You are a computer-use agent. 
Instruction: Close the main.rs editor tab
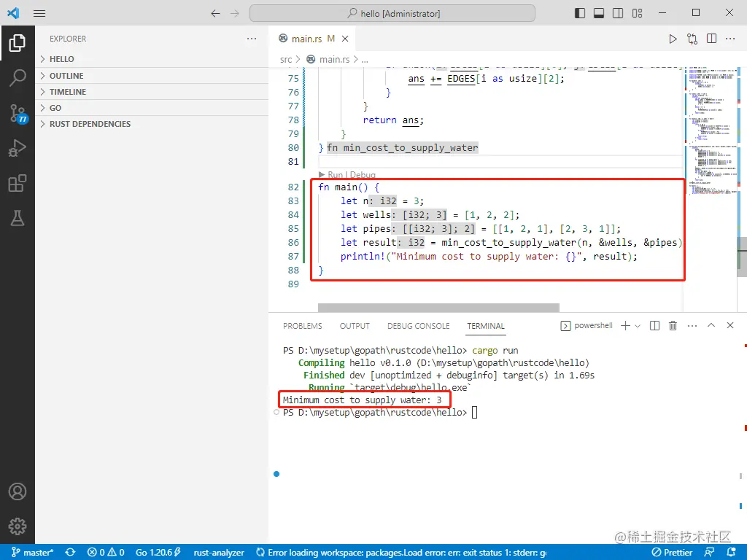coord(345,39)
